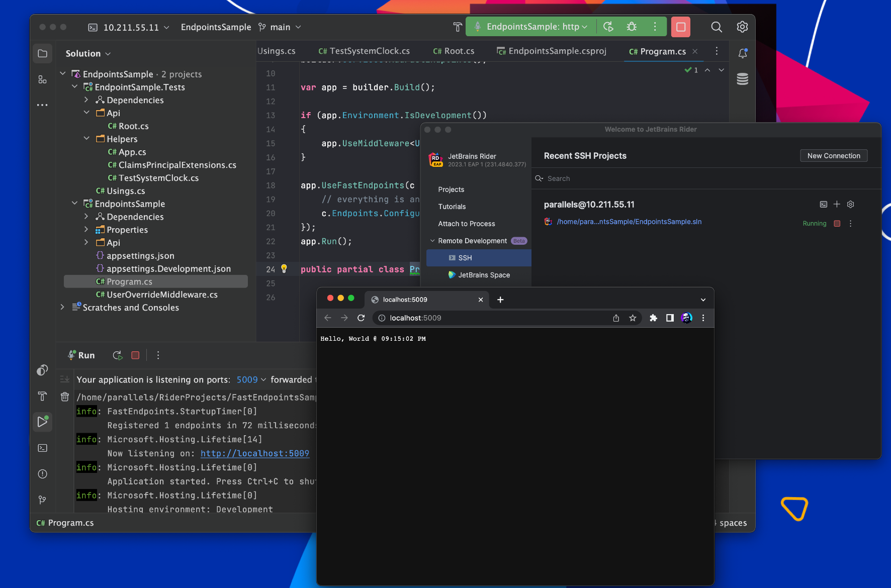The width and height of the screenshot is (891, 588).
Task: Open the Build hammer tool window in sidebar
Action: point(43,396)
